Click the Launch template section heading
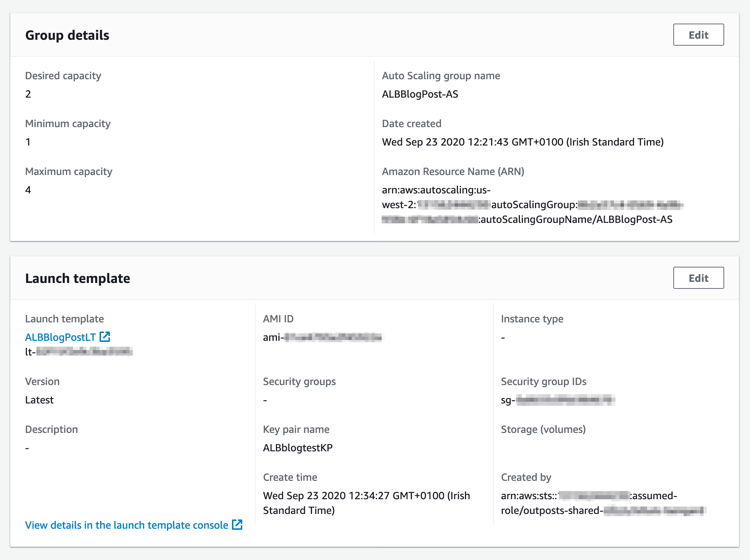 click(77, 279)
